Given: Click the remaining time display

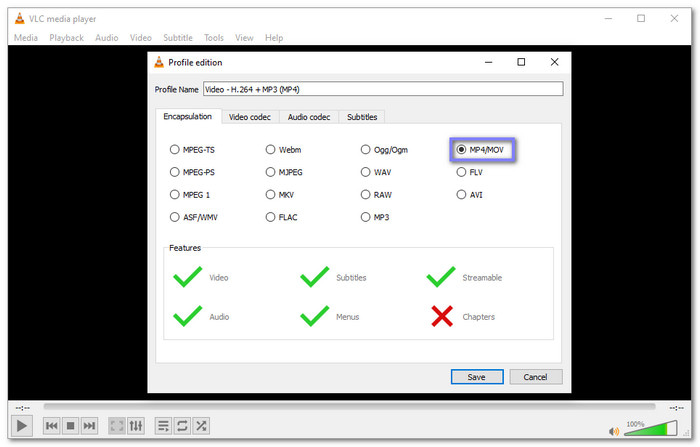Looking at the screenshot, I should (x=677, y=408).
